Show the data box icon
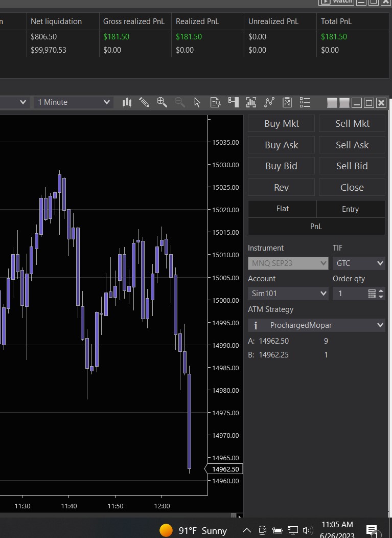Image resolution: width=392 pixels, height=538 pixels. 215,102
